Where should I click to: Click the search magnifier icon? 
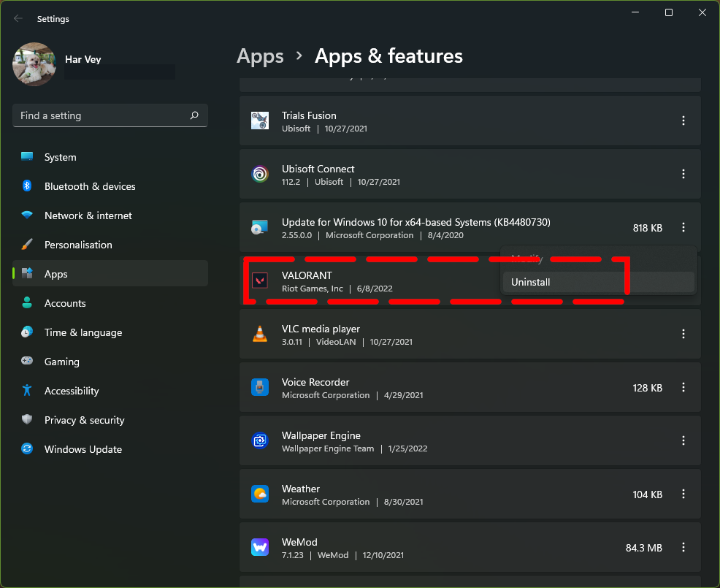tap(194, 115)
